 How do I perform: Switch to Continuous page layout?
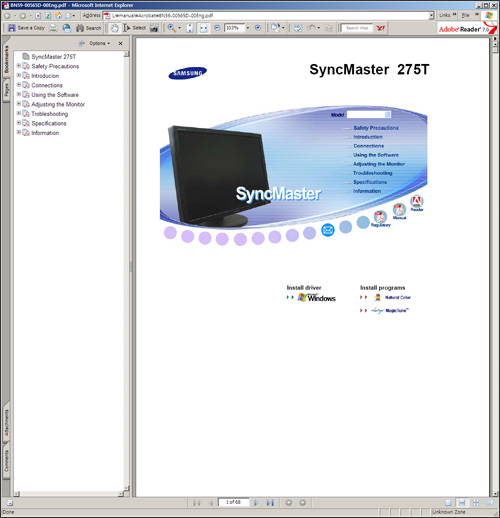tap(462, 502)
